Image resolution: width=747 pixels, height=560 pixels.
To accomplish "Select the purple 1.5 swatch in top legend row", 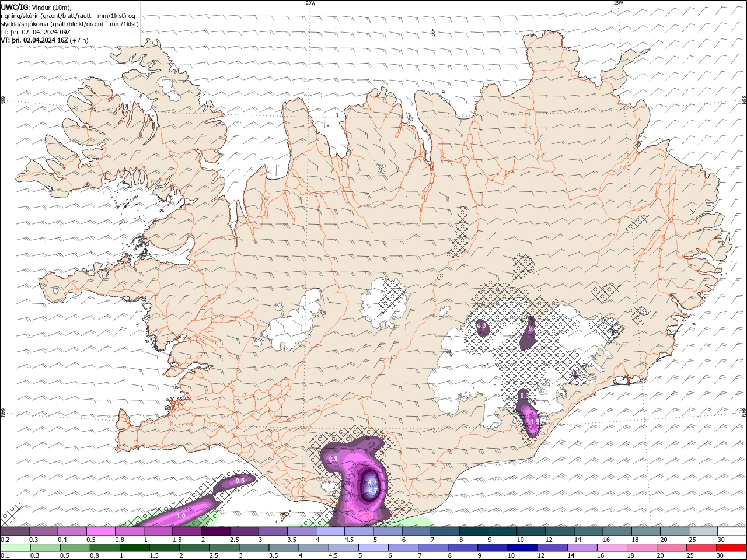I will click(x=187, y=531).
